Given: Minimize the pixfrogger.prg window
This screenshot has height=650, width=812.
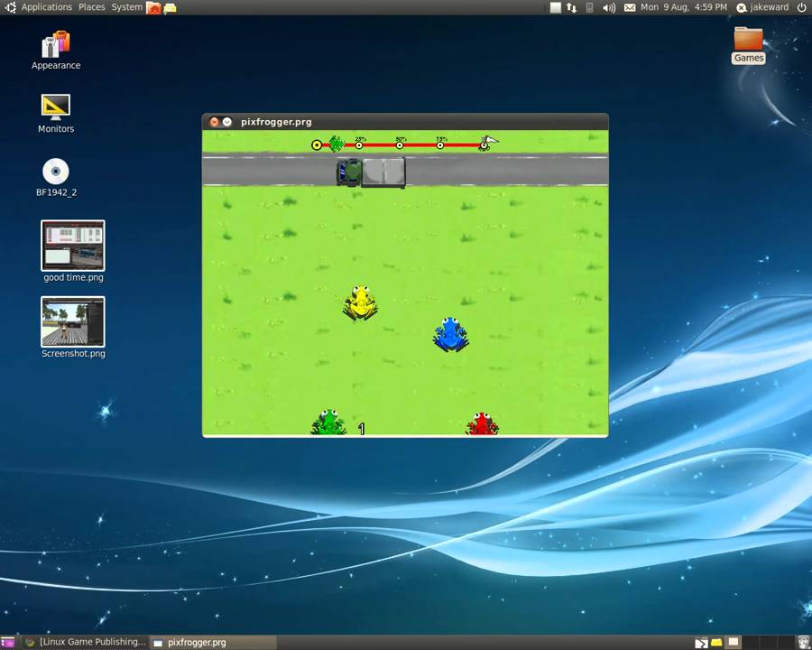Looking at the screenshot, I should click(226, 122).
